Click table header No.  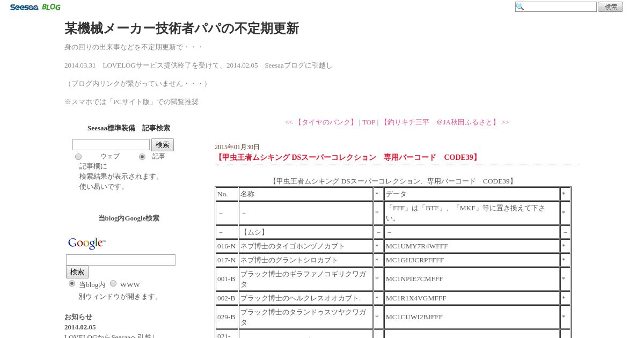pos(227,194)
